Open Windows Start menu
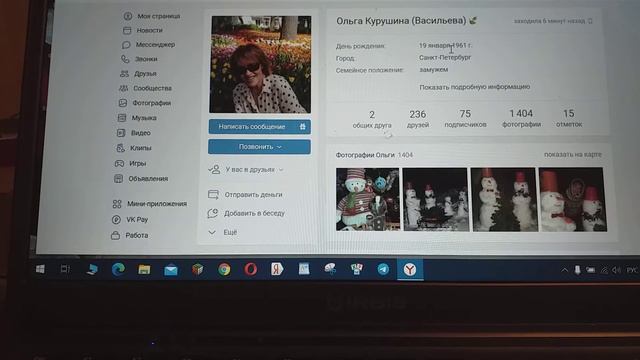 pyautogui.click(x=40, y=269)
